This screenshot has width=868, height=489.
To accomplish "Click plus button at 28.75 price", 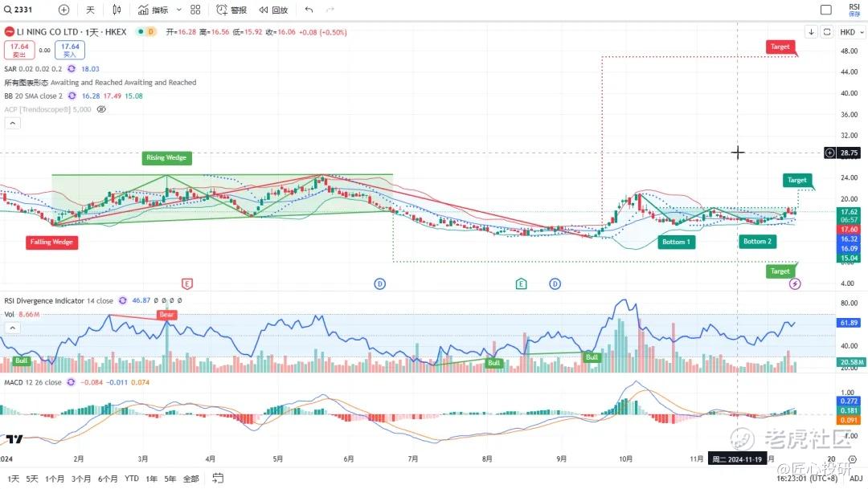I will [x=829, y=153].
